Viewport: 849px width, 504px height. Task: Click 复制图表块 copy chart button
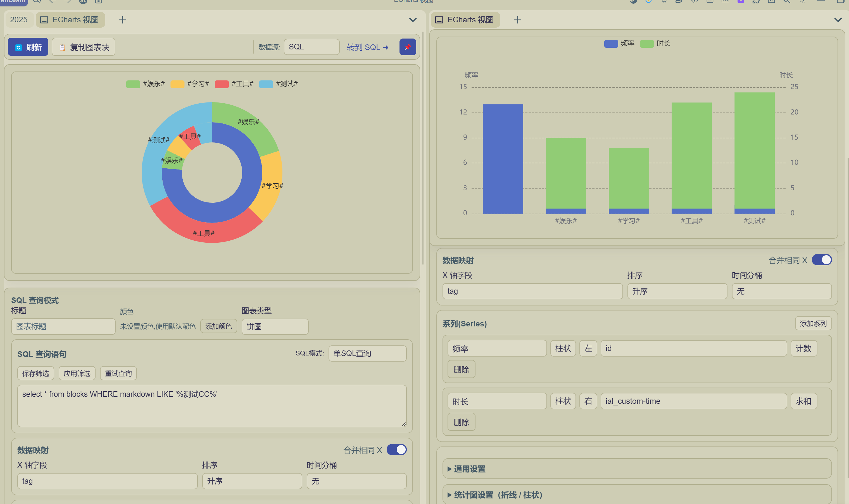(84, 47)
